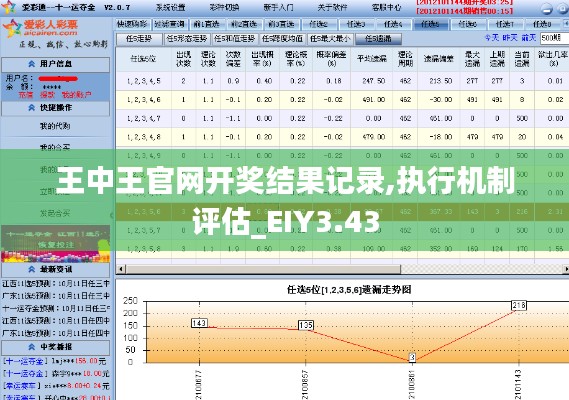Image resolution: width=569 pixels, height=400 pixels.
Task: Click the table's left scroll arrow
Action: 121,269
